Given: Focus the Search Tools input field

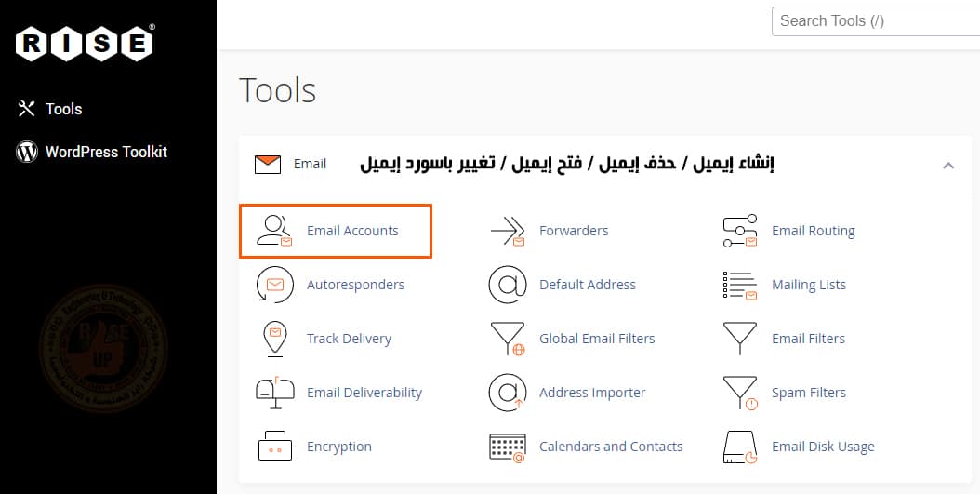Looking at the screenshot, I should pos(874,20).
